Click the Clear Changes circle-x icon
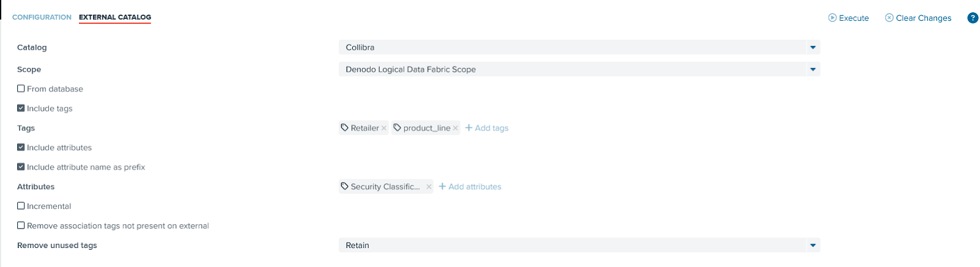The height and width of the screenshot is (267, 980). pyautogui.click(x=889, y=18)
